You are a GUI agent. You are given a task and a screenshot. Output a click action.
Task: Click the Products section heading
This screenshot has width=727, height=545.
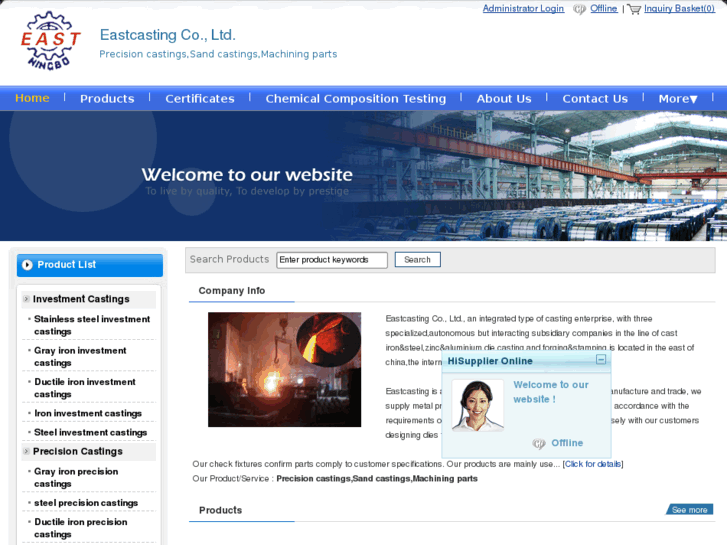[x=221, y=510]
